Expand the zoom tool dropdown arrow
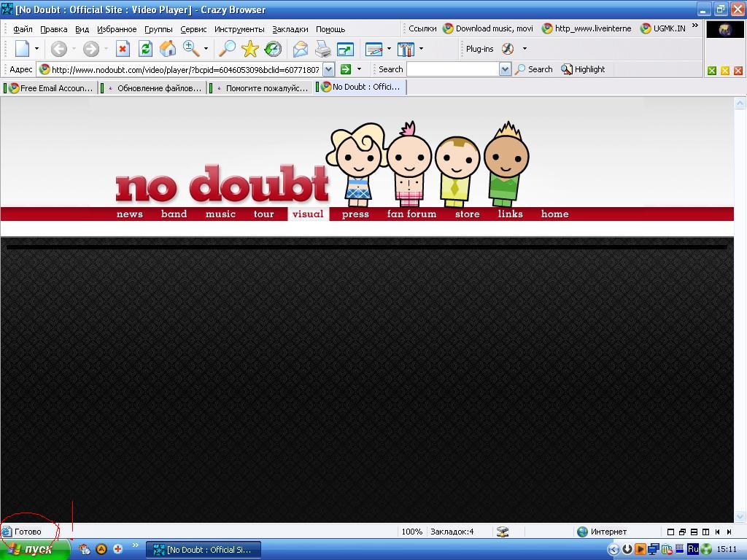The width and height of the screenshot is (747, 560). coord(206,49)
